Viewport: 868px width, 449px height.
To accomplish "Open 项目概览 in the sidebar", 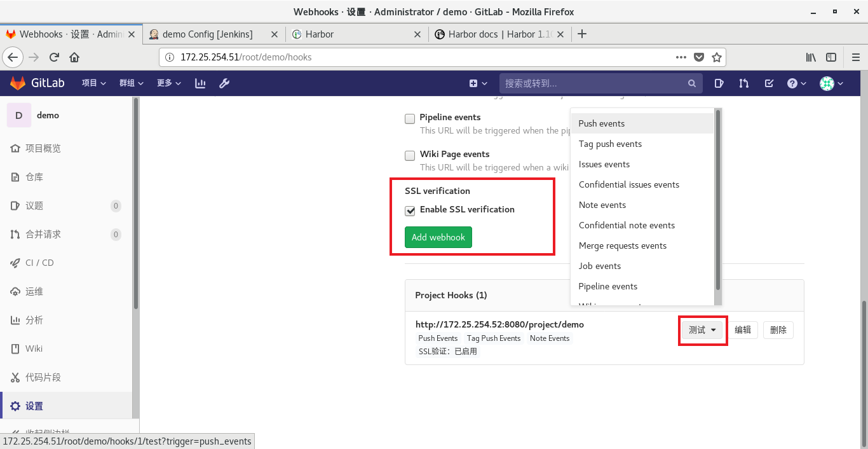I will 43,148.
